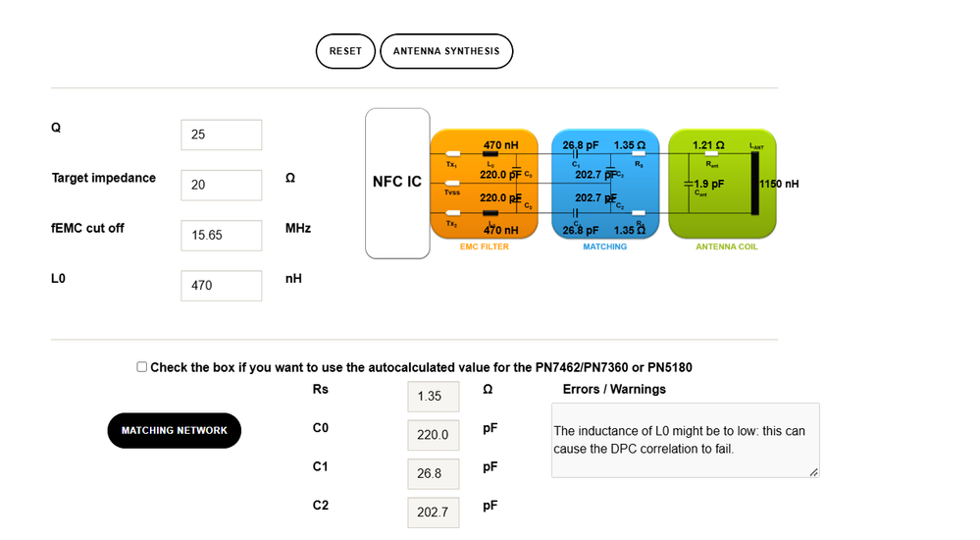Open Antenna Synthesis
Viewport: 980px width, 540px height.
446,51
